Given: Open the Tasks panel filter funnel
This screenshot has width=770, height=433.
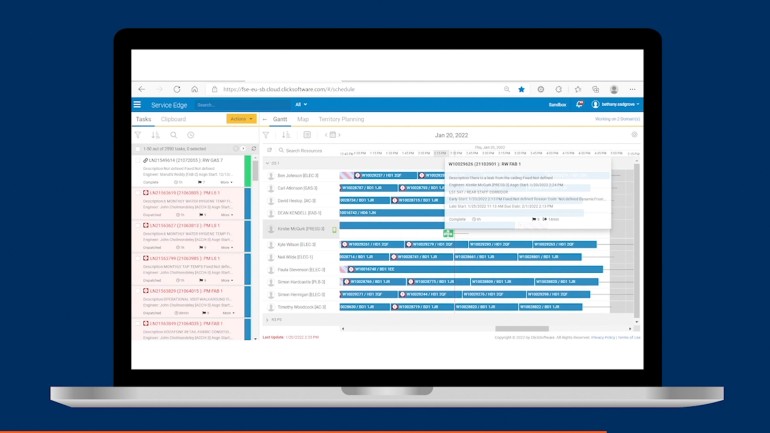Looking at the screenshot, I should coord(138,135).
